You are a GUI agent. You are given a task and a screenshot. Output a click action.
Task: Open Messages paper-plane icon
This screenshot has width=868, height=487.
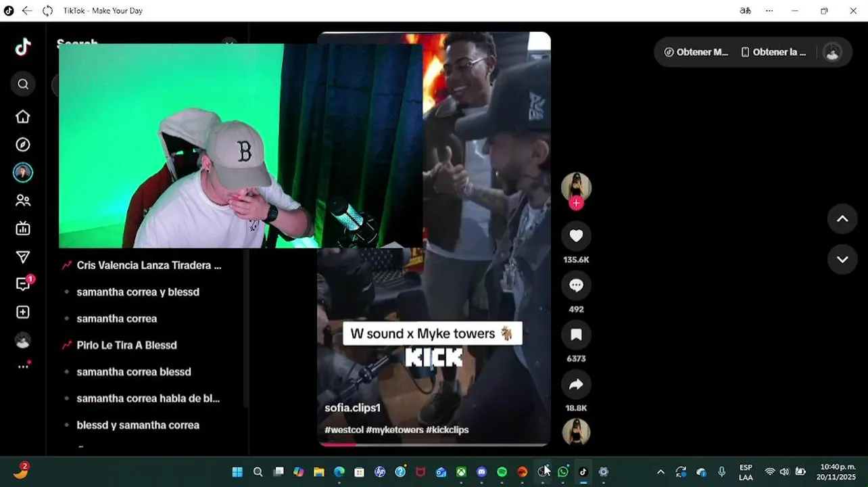tap(23, 256)
